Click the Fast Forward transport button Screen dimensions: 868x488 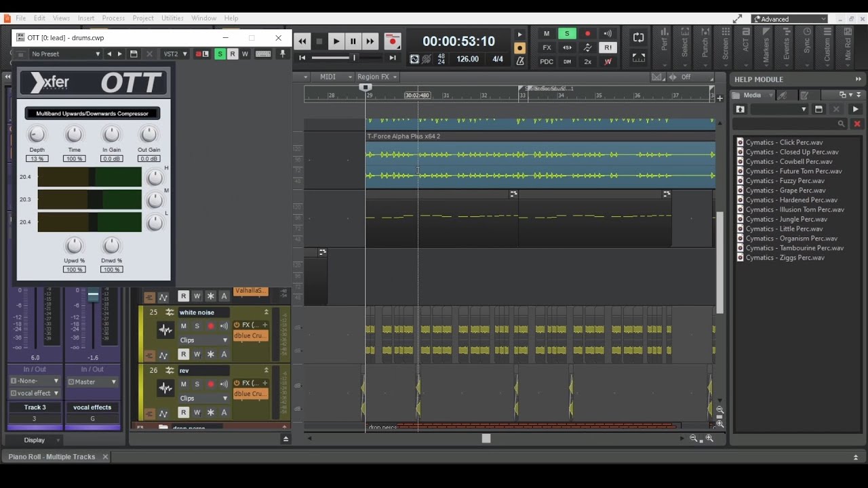(x=370, y=41)
